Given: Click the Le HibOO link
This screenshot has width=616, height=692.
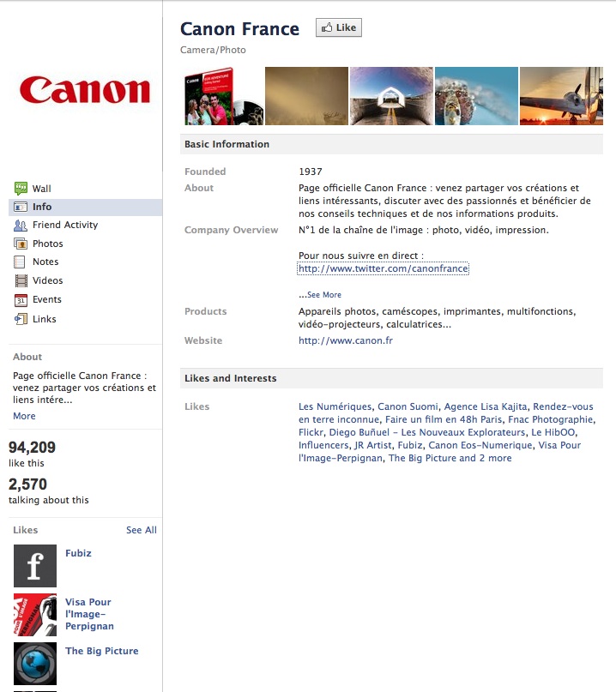Looking at the screenshot, I should pyautogui.click(x=553, y=432).
